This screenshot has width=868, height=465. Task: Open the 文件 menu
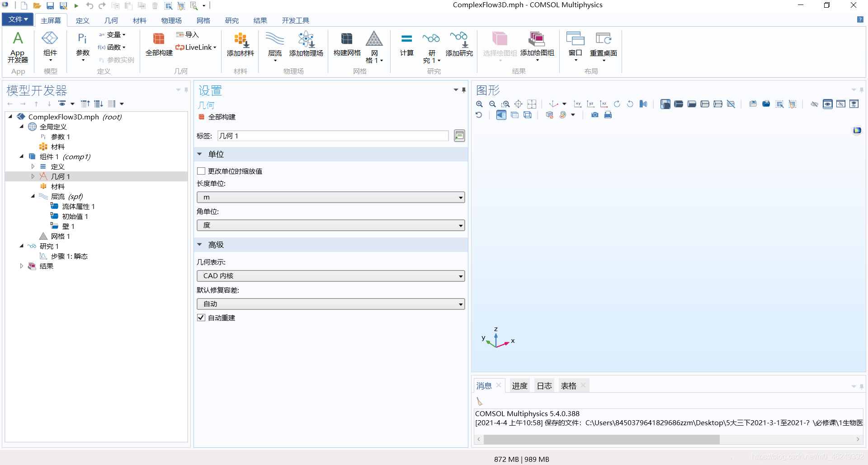tap(18, 19)
